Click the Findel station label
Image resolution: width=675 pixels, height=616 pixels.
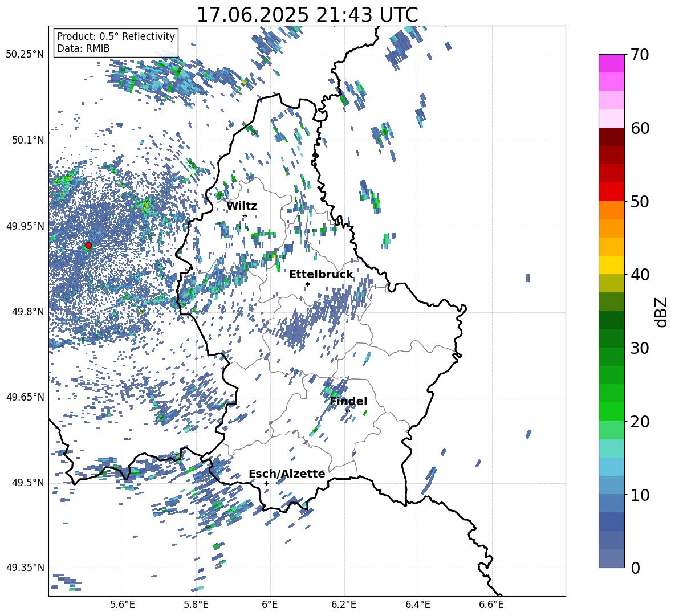(348, 401)
